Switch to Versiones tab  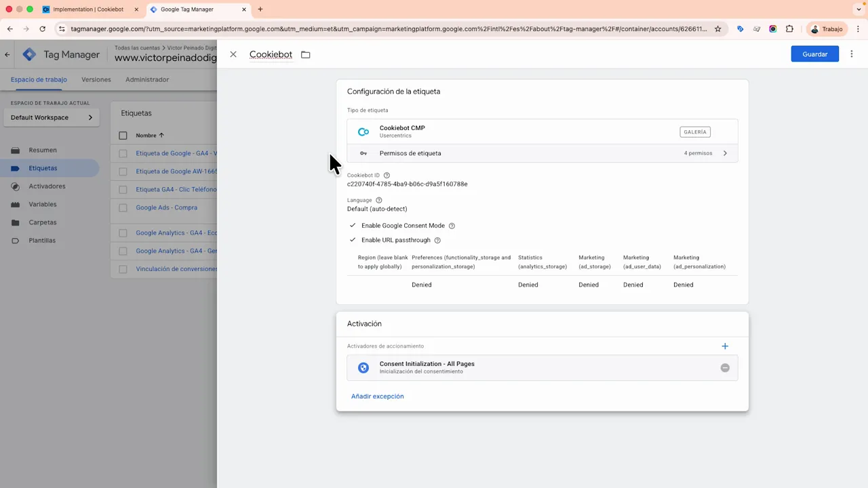tap(96, 79)
